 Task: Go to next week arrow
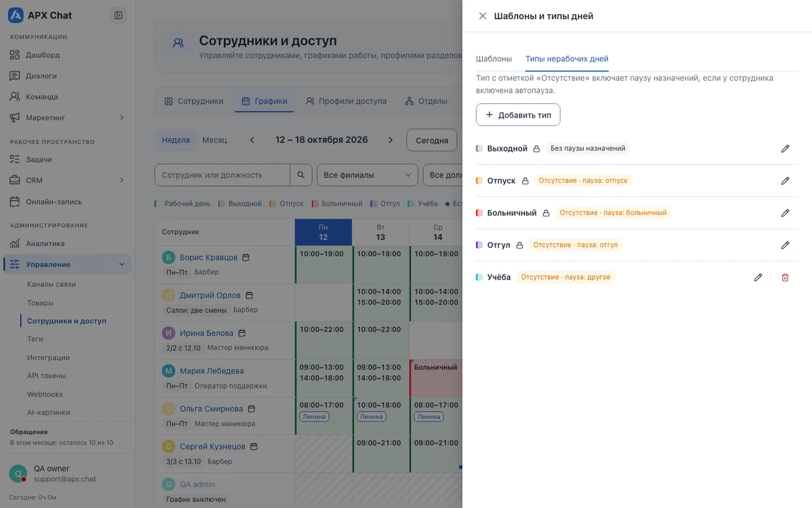pyautogui.click(x=391, y=140)
